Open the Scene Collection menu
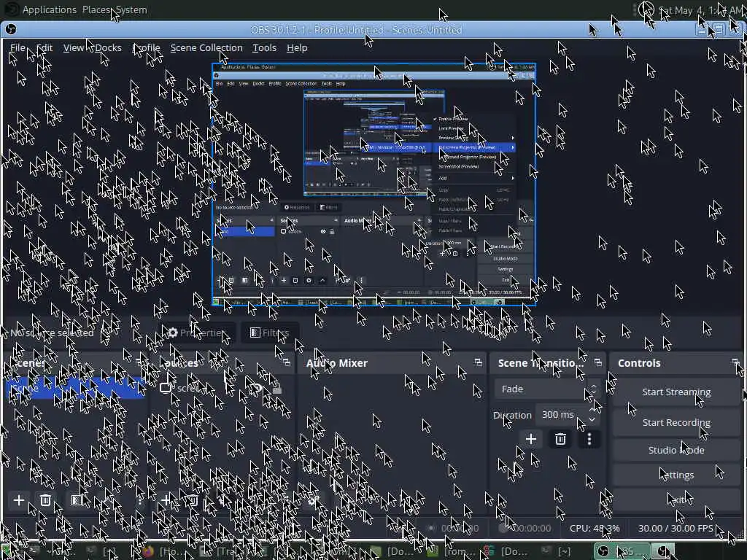The image size is (747, 560). [x=206, y=47]
